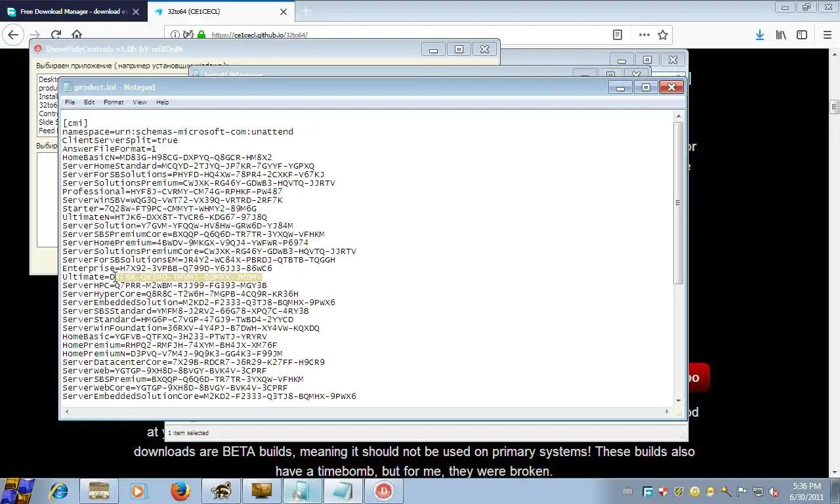Click the ServerDatacenterCore= line
840x504 pixels.
tap(194, 362)
